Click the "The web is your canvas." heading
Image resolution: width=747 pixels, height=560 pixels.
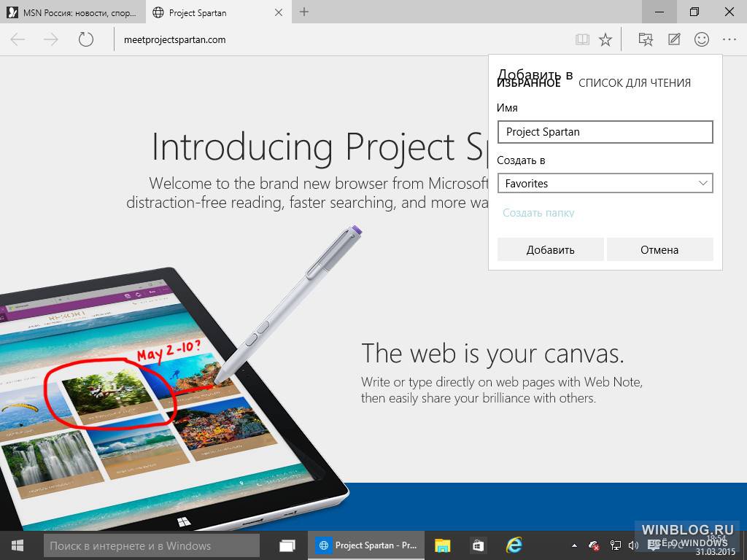[x=492, y=354]
